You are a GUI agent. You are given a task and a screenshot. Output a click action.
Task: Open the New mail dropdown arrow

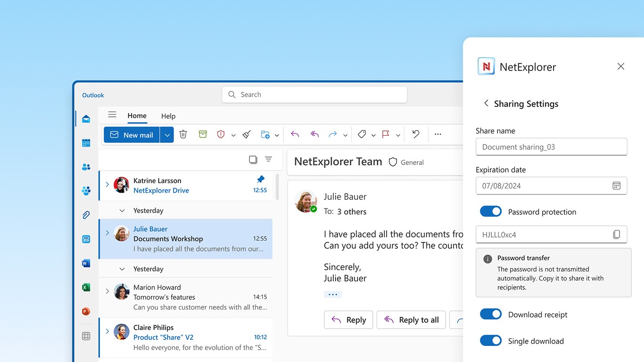pyautogui.click(x=167, y=135)
